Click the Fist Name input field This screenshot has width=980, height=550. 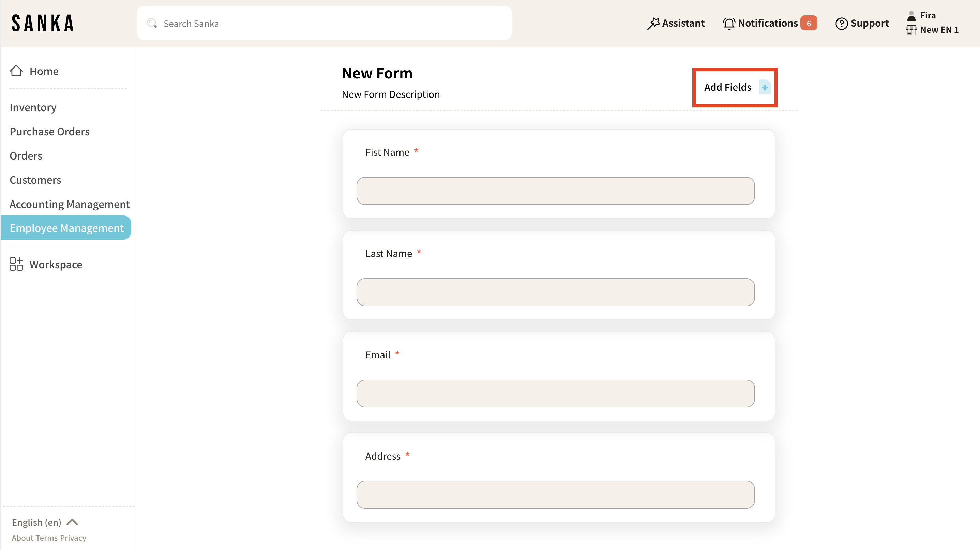[x=555, y=191]
